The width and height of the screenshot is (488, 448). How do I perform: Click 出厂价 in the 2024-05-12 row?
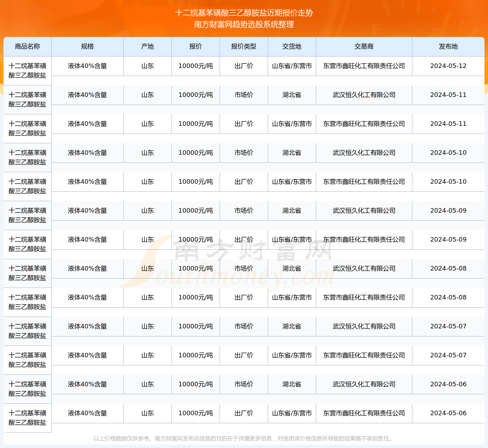click(x=244, y=66)
